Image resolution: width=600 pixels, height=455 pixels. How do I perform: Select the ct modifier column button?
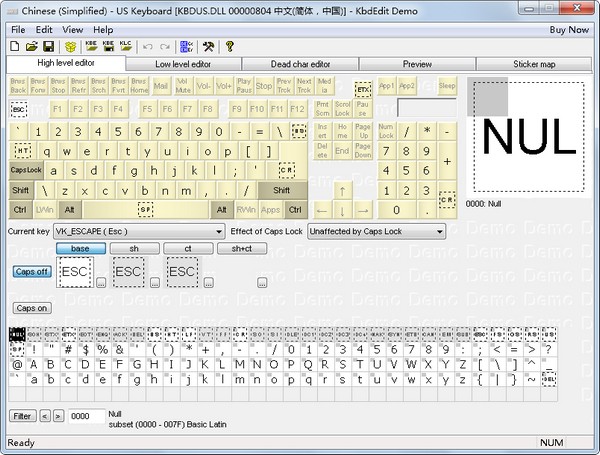pyautogui.click(x=188, y=248)
